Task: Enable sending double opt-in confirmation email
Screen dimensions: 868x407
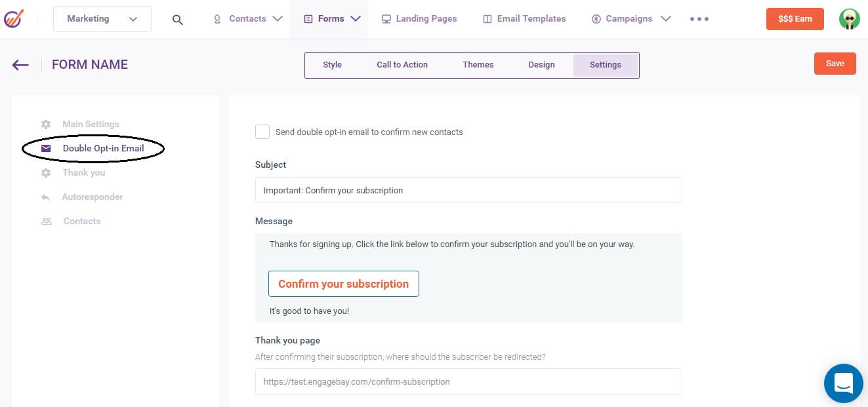Action: tap(262, 132)
